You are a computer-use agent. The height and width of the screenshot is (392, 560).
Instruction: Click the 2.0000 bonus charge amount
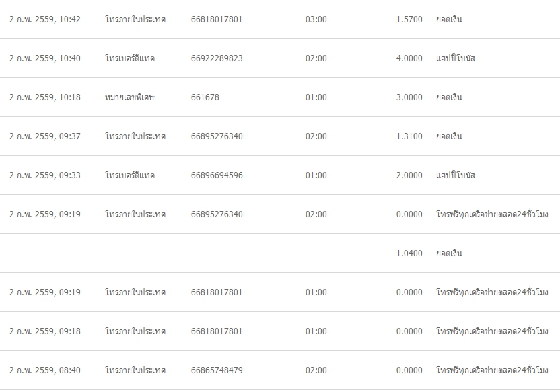(409, 175)
